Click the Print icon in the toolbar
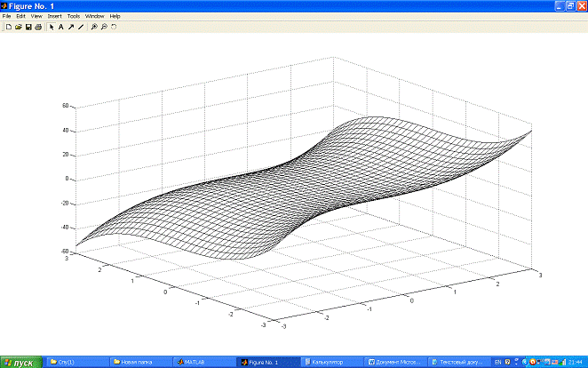The image size is (588, 368). [x=37, y=27]
